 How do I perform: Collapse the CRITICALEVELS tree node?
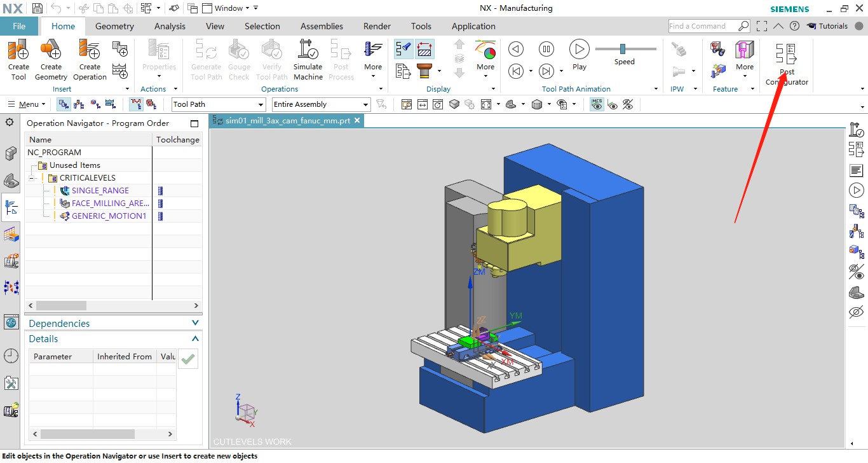pos(32,178)
